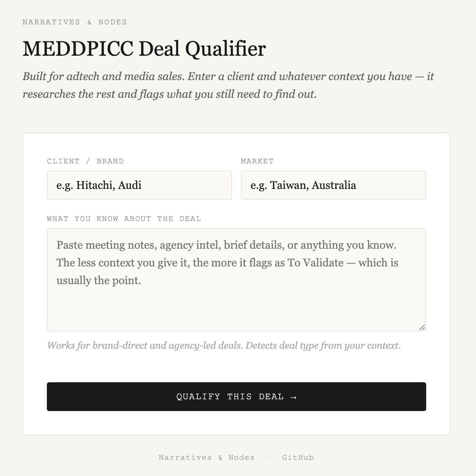Open the Narratives & Nodes footer link
This screenshot has width=476, height=476.
[x=207, y=458]
